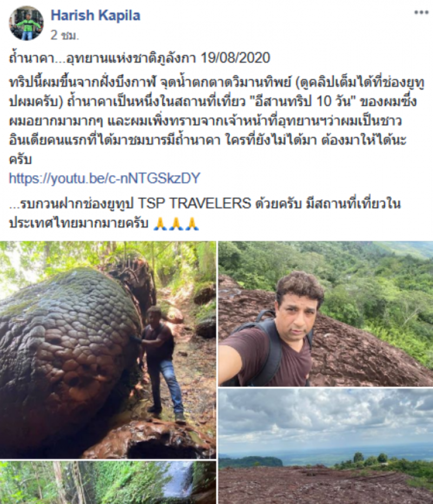Click the last folded-hands emoji
The image size is (433, 504).
point(193,224)
